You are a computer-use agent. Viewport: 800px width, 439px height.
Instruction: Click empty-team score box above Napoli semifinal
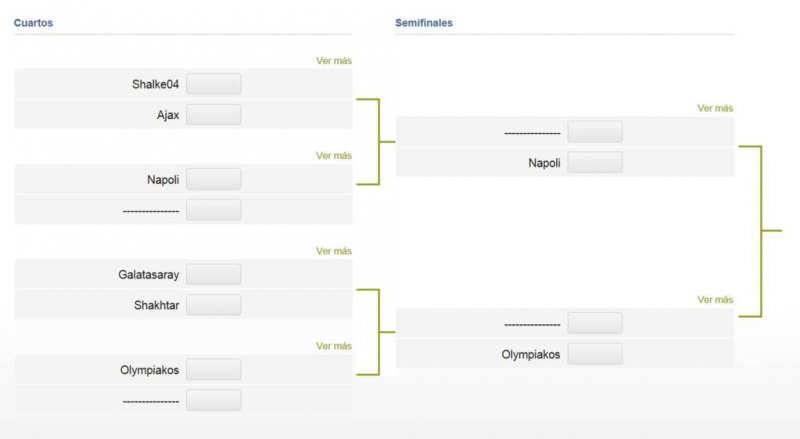pos(595,132)
